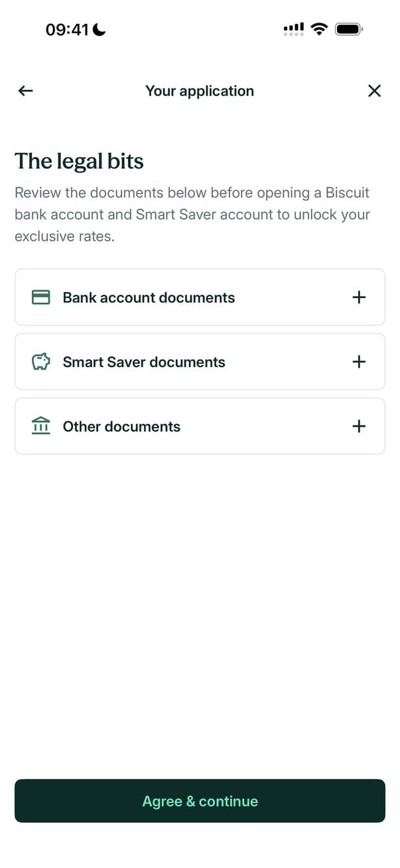Select the Other documents label
400x868 pixels.
[x=121, y=427]
